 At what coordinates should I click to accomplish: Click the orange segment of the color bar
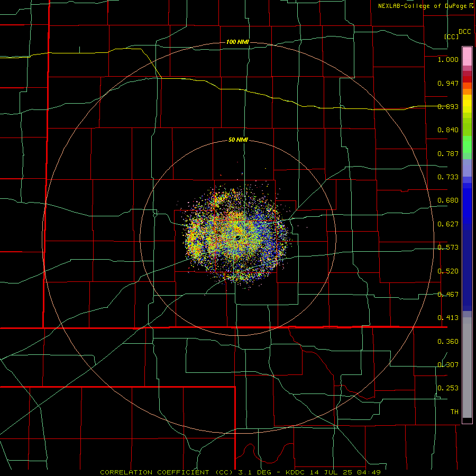tap(467, 91)
